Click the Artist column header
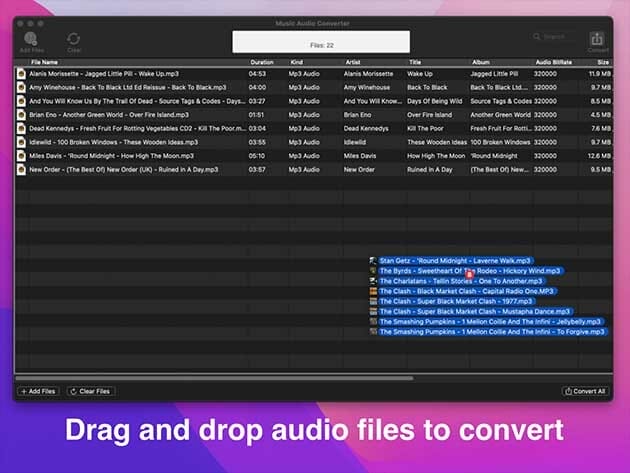Image resolution: width=630 pixels, height=473 pixels. click(355, 62)
